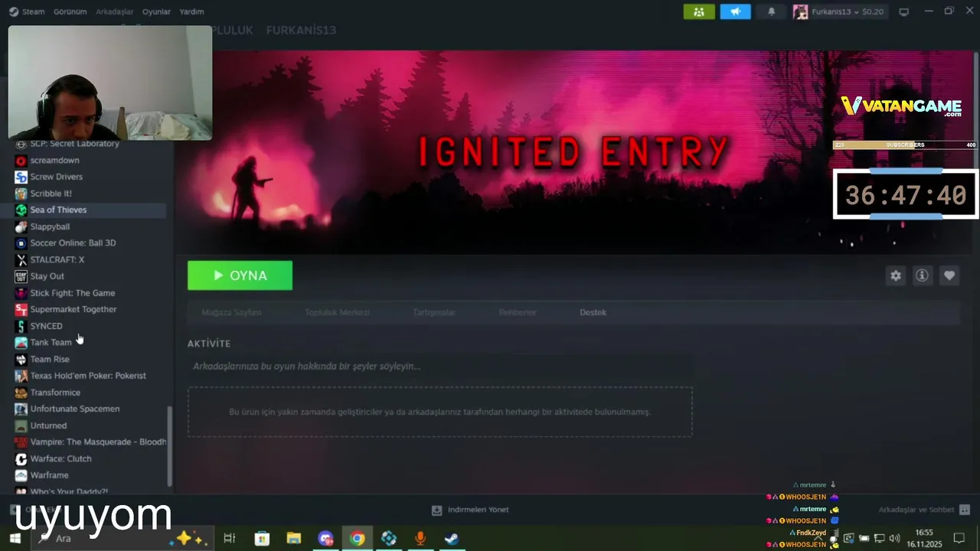Open Arkadaşlar ve Sohbet friends chat

click(924, 510)
